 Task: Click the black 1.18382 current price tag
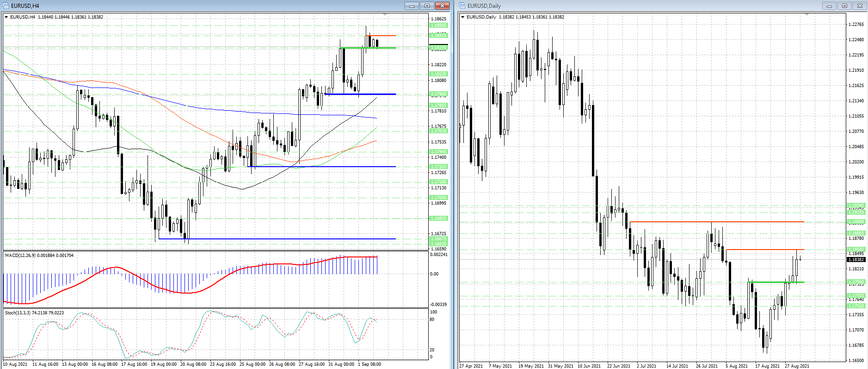coord(856,259)
